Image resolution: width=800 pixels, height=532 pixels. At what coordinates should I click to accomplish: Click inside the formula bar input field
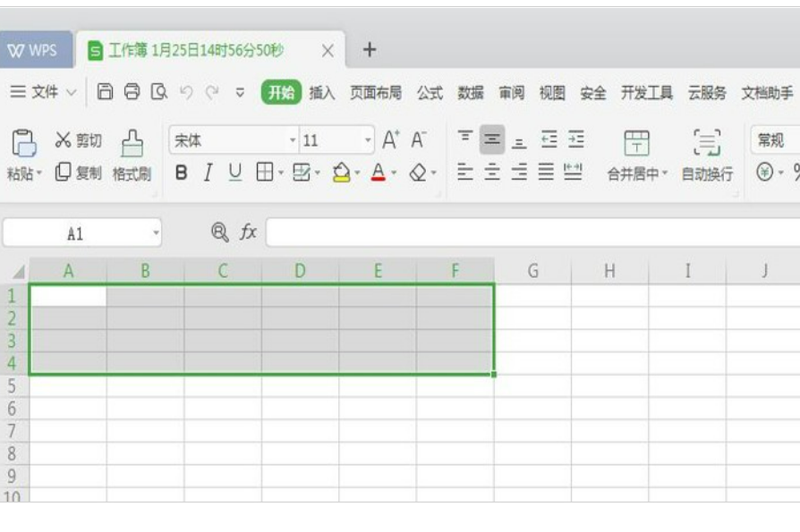coord(528,233)
